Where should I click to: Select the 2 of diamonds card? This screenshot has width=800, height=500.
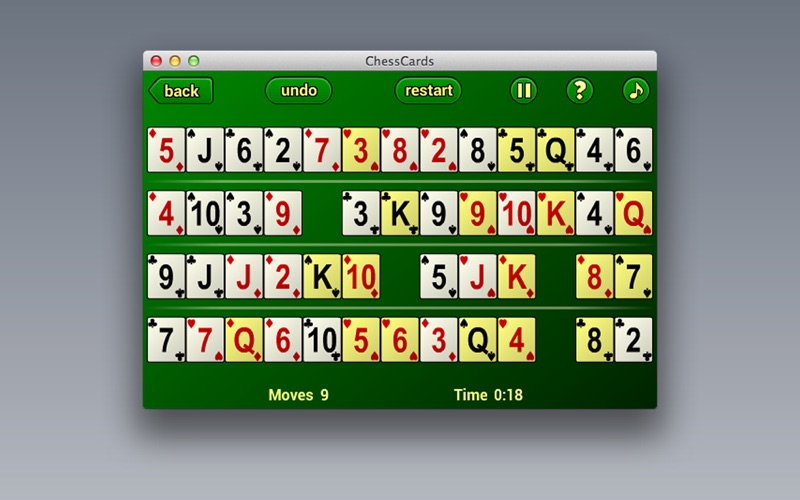(x=283, y=277)
